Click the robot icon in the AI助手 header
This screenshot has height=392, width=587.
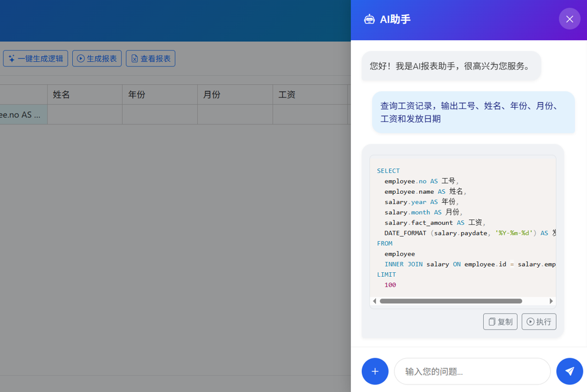pyautogui.click(x=369, y=19)
